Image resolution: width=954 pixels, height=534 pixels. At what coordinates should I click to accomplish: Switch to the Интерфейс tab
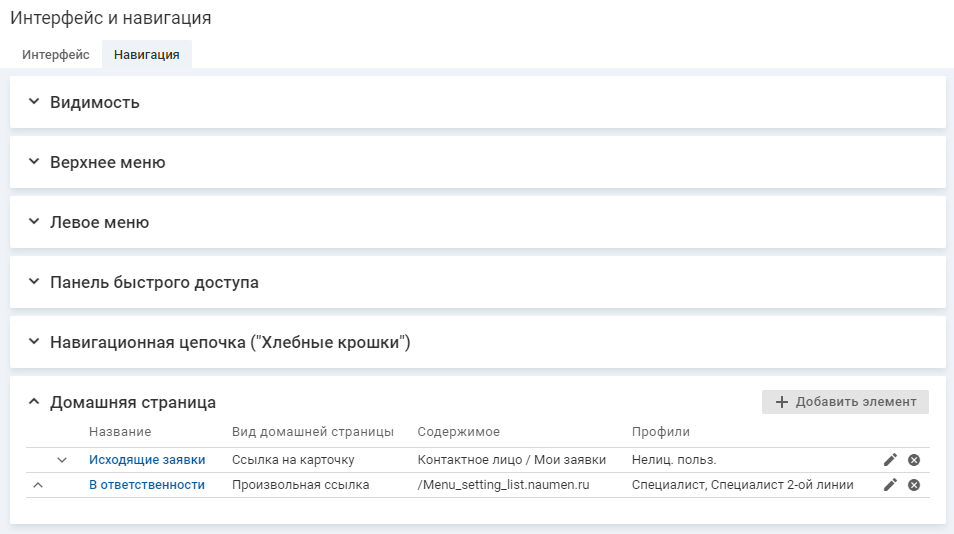coord(56,55)
